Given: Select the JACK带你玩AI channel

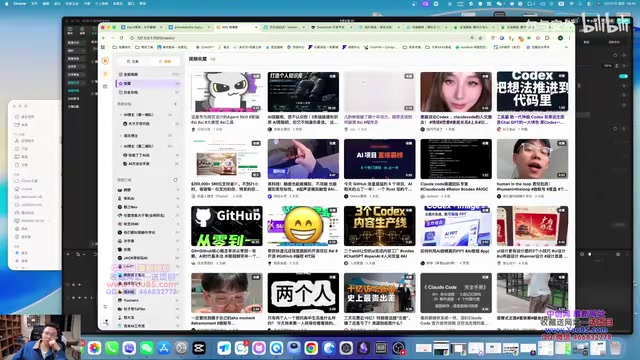Looking at the screenshot, I should [149, 258].
